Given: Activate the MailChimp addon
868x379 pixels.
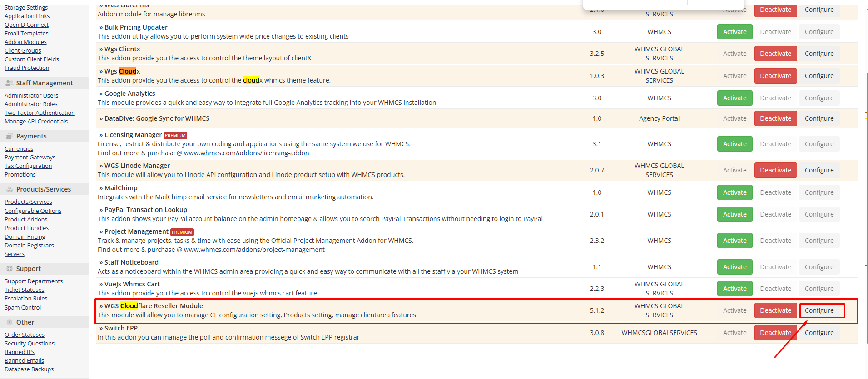Looking at the screenshot, I should point(734,192).
